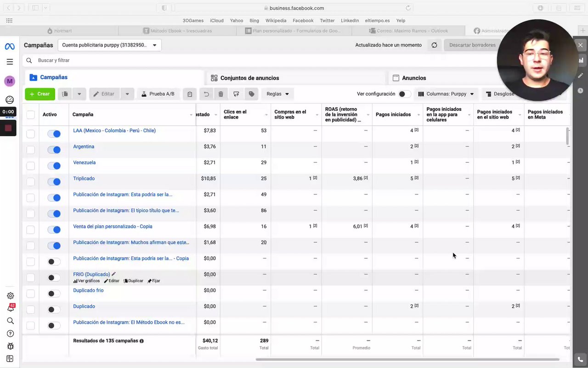This screenshot has height=368, width=588.
Task: Disable the Venezuela campaign toggle
Action: [x=54, y=166]
